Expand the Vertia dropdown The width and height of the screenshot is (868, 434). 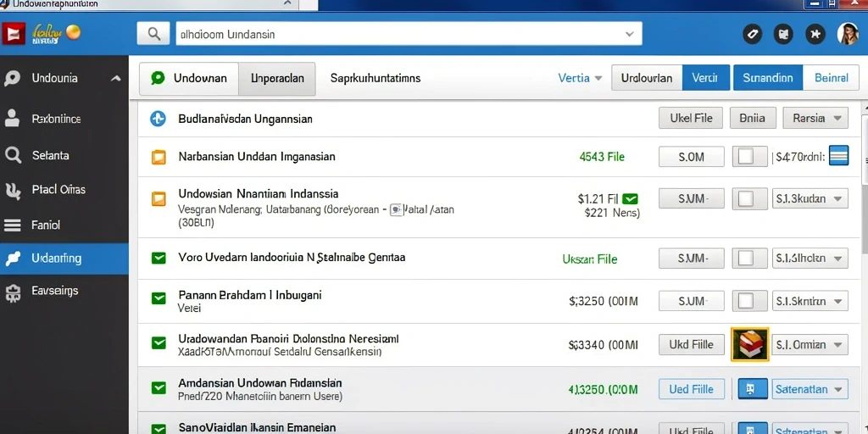click(580, 78)
